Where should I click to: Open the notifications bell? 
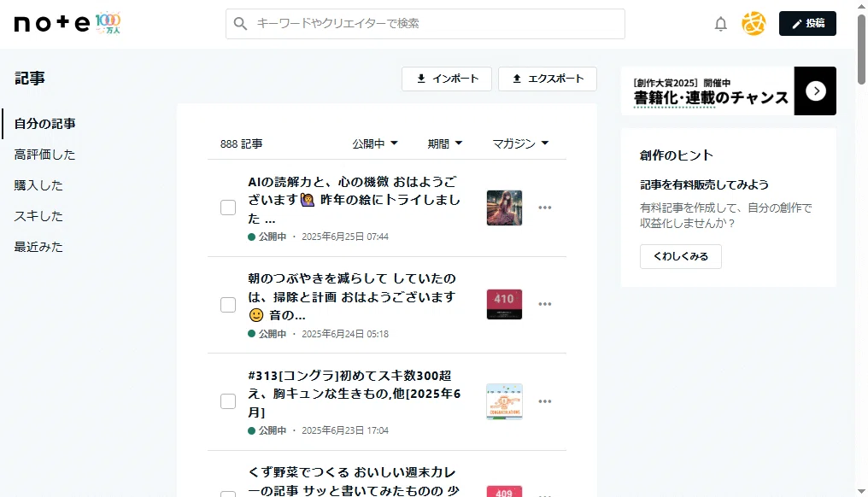[x=720, y=24]
